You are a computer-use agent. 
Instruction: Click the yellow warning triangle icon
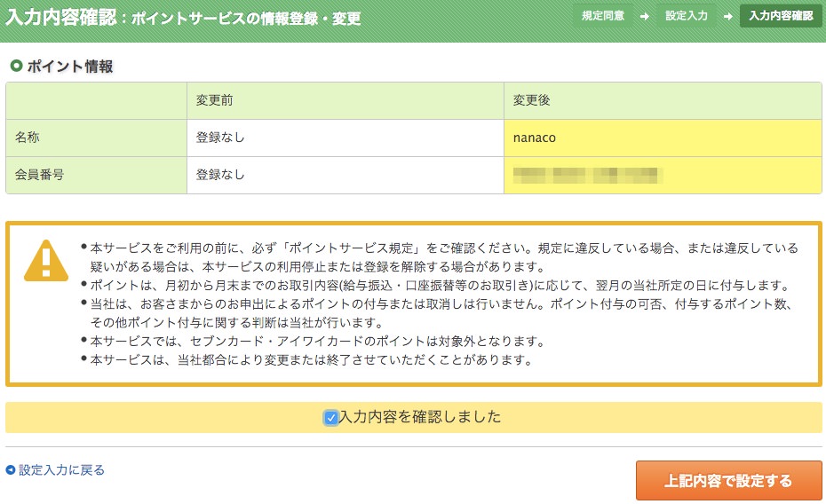click(x=45, y=261)
